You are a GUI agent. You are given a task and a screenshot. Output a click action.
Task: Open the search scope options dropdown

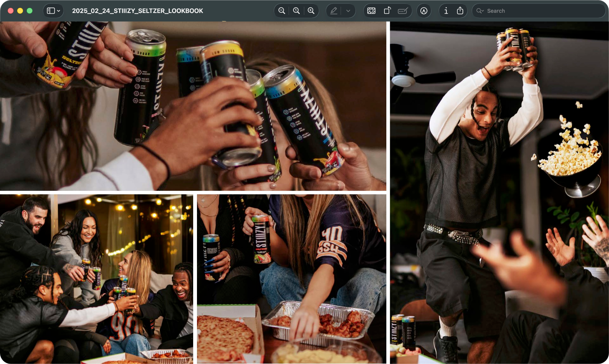pos(480,10)
